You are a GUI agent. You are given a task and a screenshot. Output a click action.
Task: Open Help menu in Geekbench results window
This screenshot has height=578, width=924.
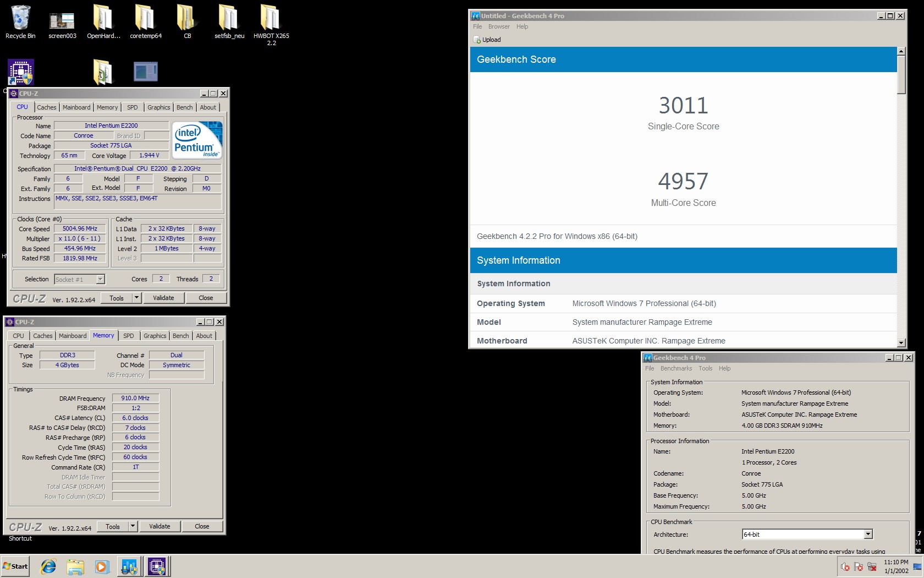click(x=522, y=26)
